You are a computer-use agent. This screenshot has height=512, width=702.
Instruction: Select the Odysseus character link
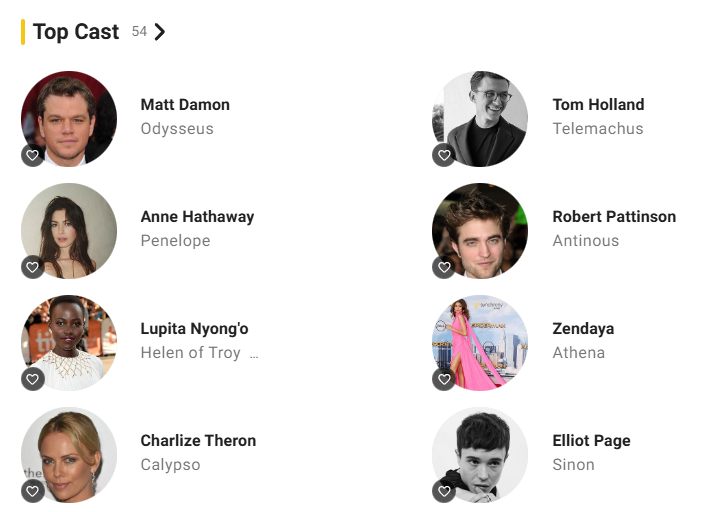(x=177, y=129)
